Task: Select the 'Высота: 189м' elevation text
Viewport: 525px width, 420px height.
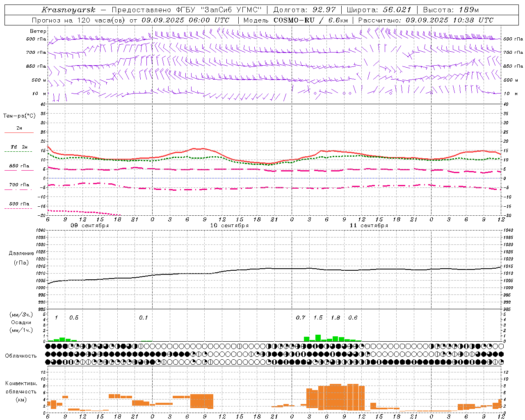Action: click(x=451, y=10)
